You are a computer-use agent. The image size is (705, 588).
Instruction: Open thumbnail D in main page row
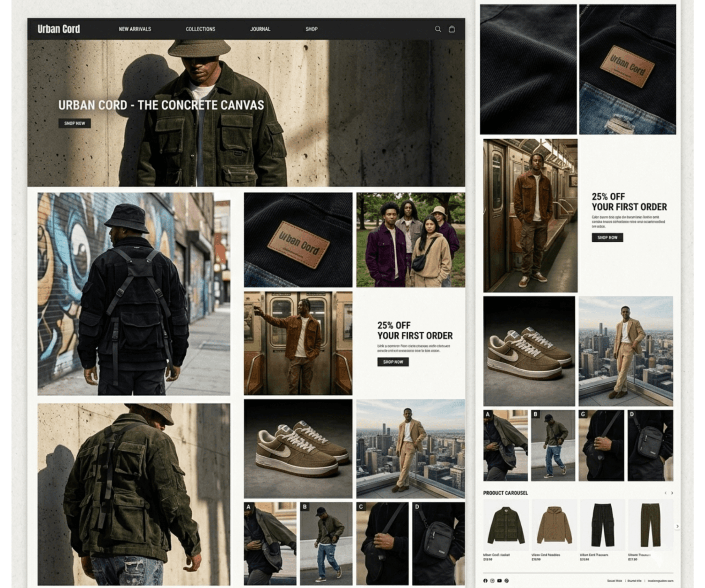pyautogui.click(x=439, y=544)
